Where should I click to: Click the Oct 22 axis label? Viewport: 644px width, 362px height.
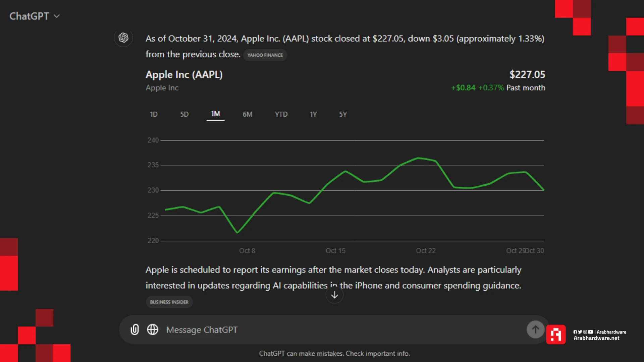(426, 251)
